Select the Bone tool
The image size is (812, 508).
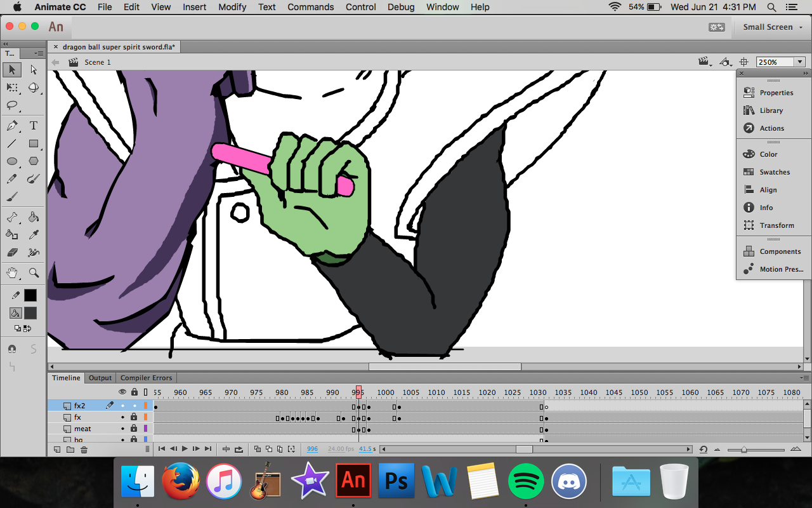11,217
